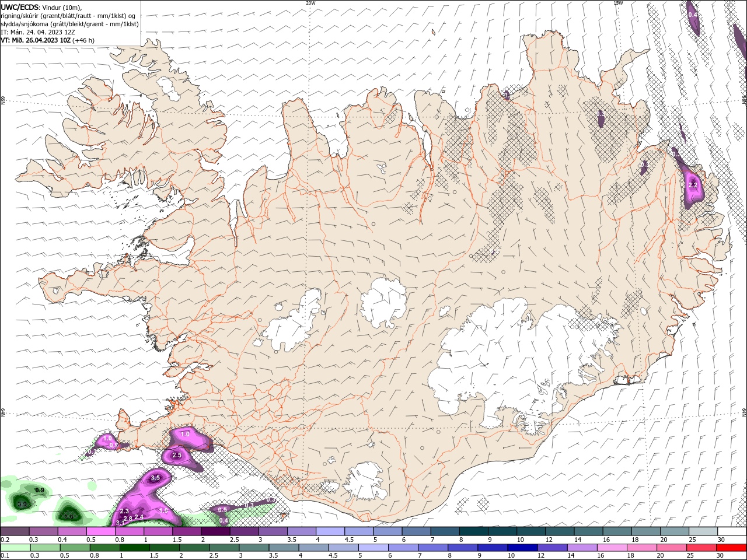Click the 2.4 snowfall value at bottom edge
Viewport: 747px width, 560px height.
[x=139, y=517]
